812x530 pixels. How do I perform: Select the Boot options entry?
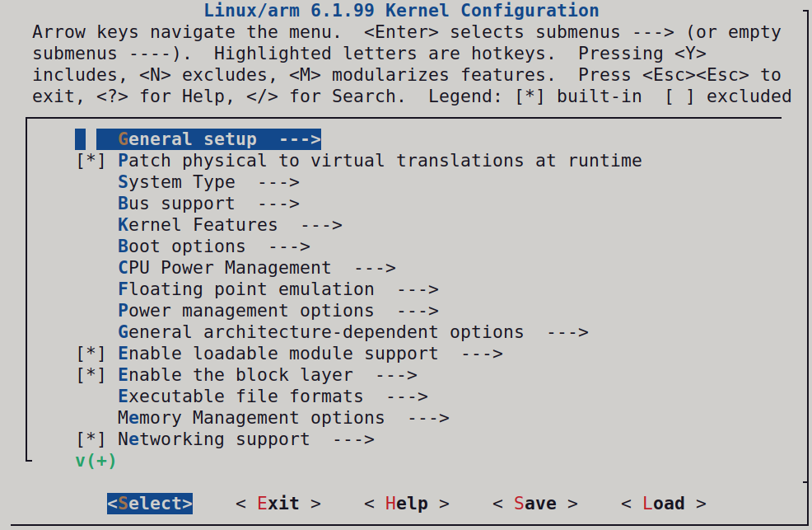213,246
